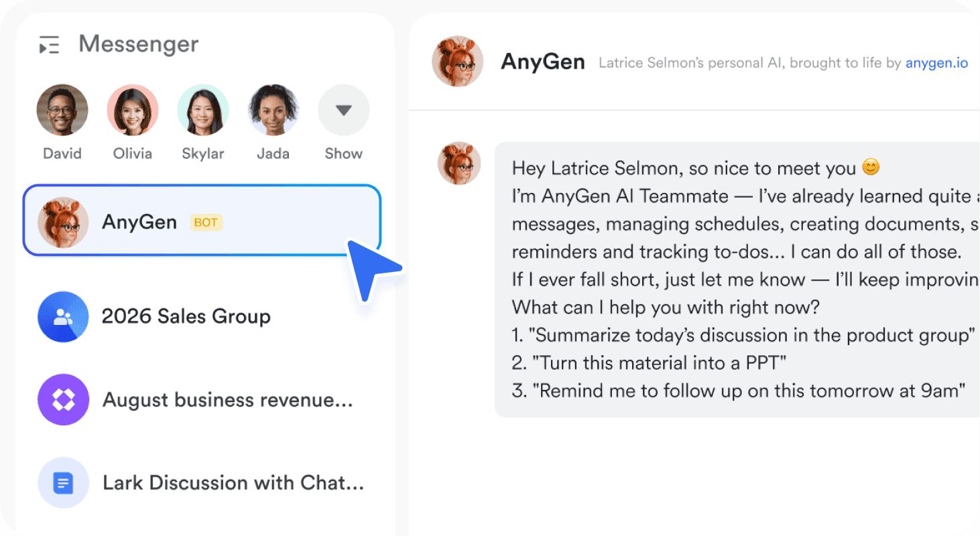Click the smiling emoji in the greeting
Image resolution: width=980 pixels, height=536 pixels.
(871, 167)
